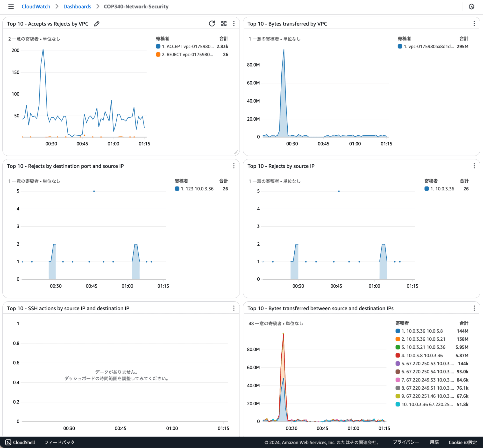Click the COP340-Network-Security dashboard name

pyautogui.click(x=136, y=7)
